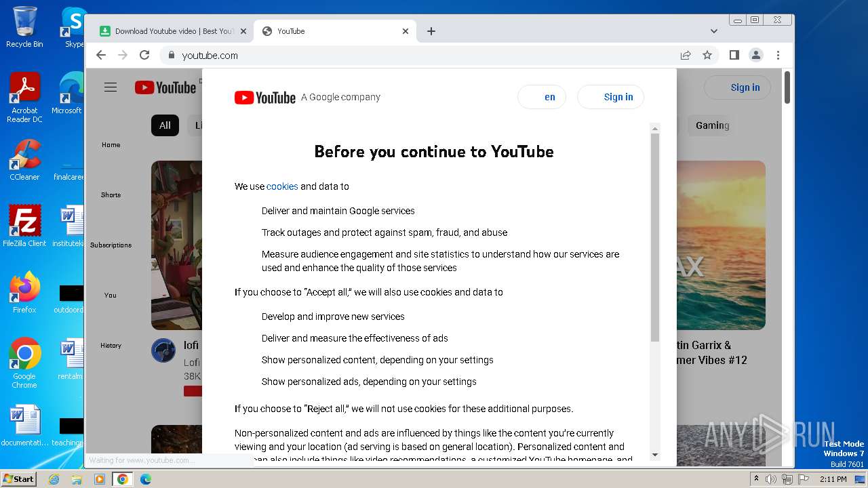Open the cookies link
Image resolution: width=868 pixels, height=488 pixels.
point(282,186)
